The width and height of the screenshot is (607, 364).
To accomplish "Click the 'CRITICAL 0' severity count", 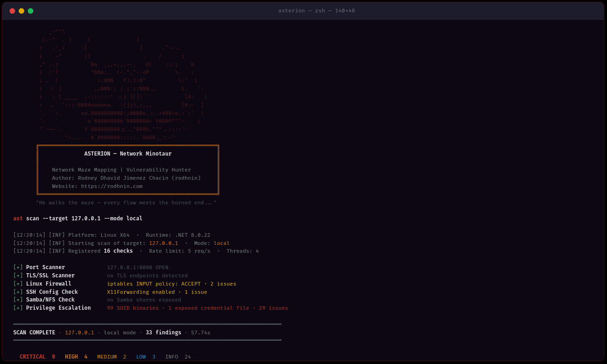I will (x=37, y=357).
